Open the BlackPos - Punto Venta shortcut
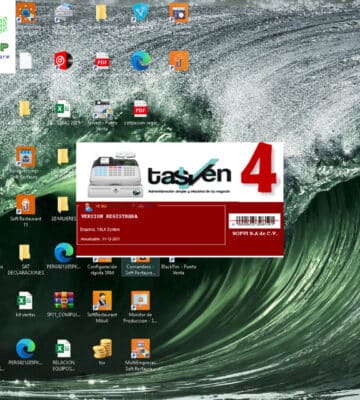 [x=178, y=267]
